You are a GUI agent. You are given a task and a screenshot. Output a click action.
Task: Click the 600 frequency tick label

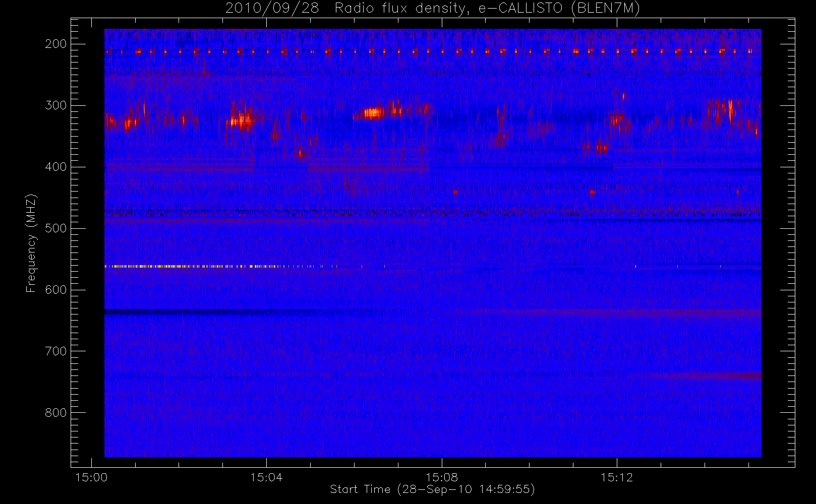[56, 290]
